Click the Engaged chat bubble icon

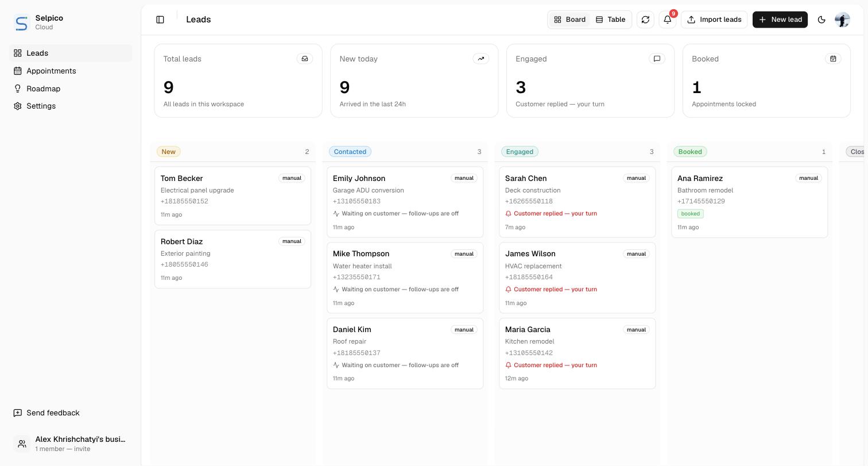point(657,59)
